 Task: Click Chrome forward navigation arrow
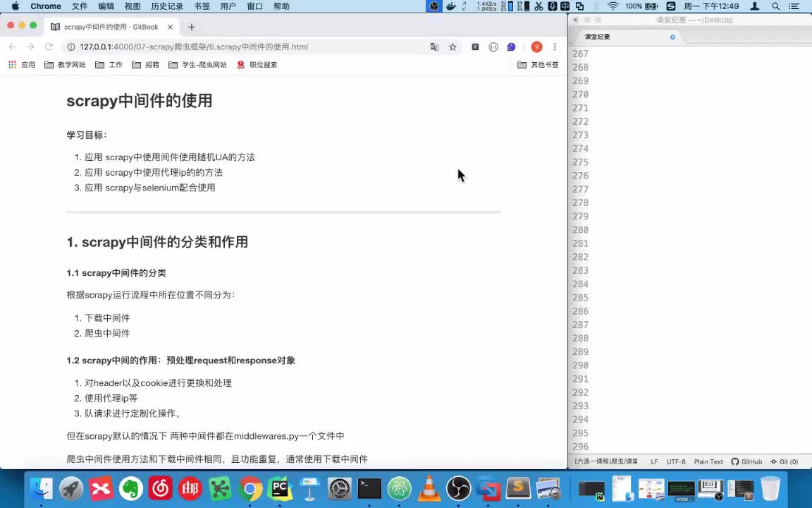click(x=30, y=47)
